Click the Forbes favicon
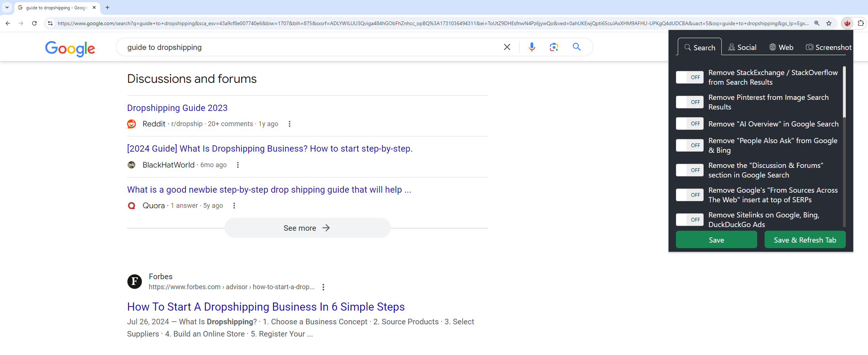The height and width of the screenshot is (355, 868). pyautogui.click(x=135, y=281)
